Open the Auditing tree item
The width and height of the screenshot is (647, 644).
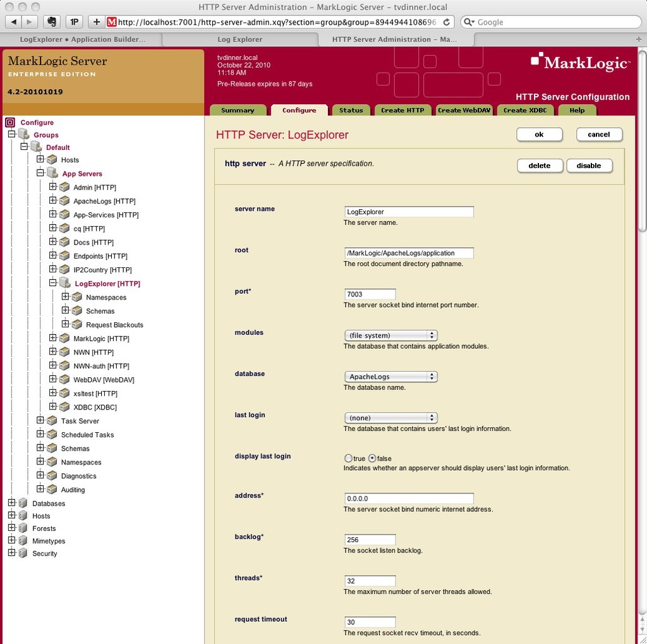73,490
